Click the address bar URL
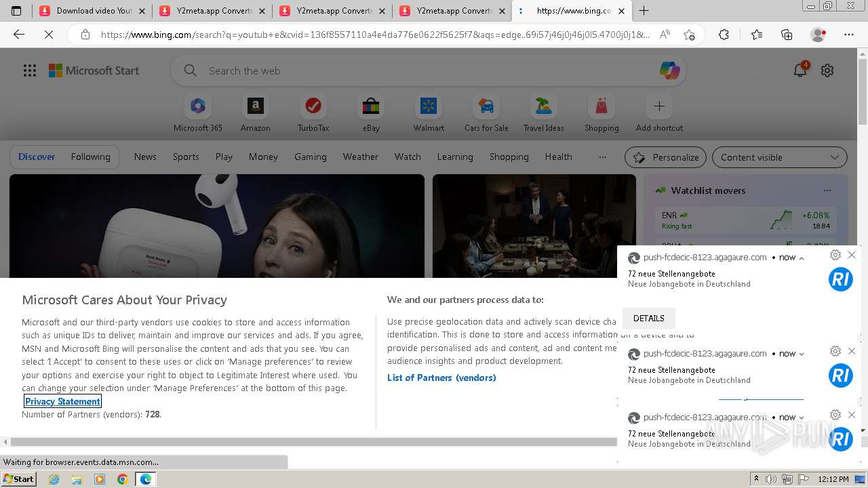 [375, 35]
